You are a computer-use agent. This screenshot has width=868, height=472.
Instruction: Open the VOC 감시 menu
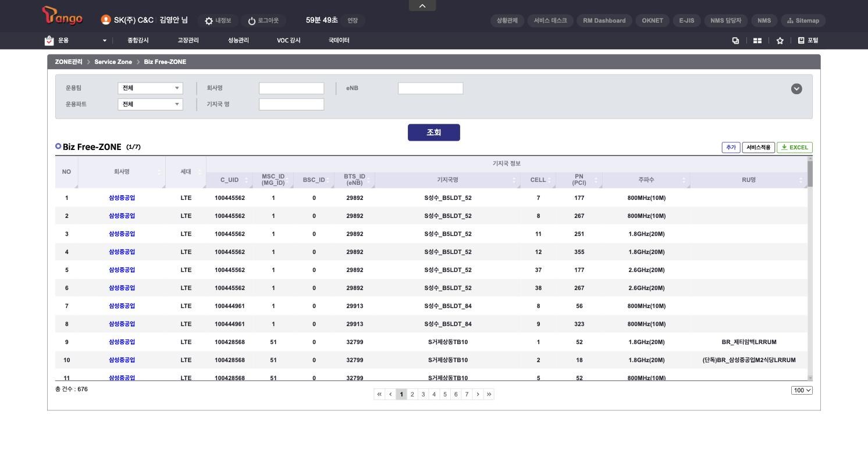click(289, 41)
